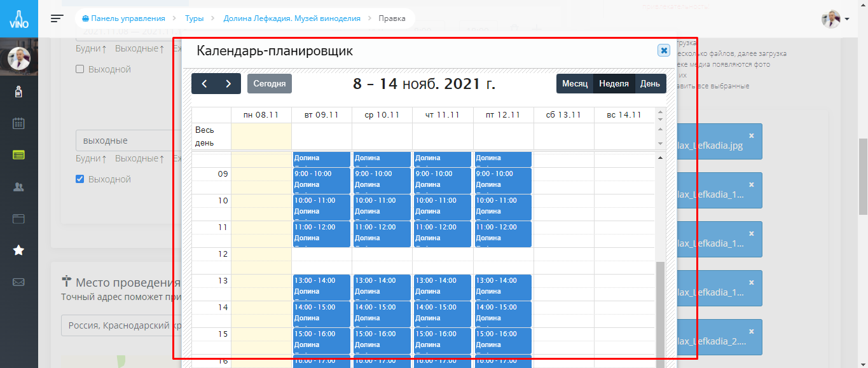Click the calendar title 8 – 14 нояб. 2021 г.
Viewport: 868px width, 368px height.
424,84
